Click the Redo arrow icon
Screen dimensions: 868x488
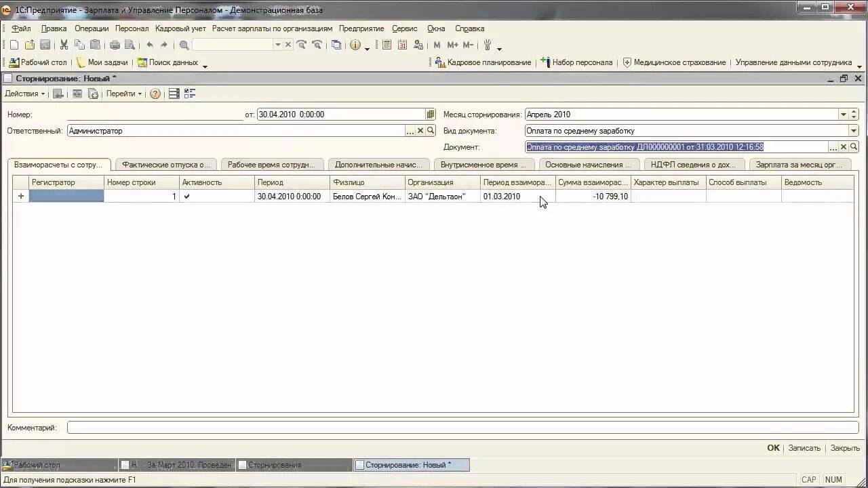click(164, 45)
